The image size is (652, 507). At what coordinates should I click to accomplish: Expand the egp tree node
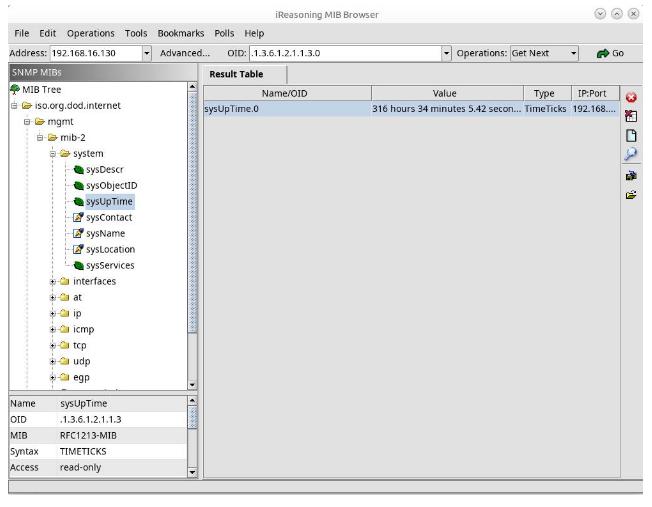point(53,377)
